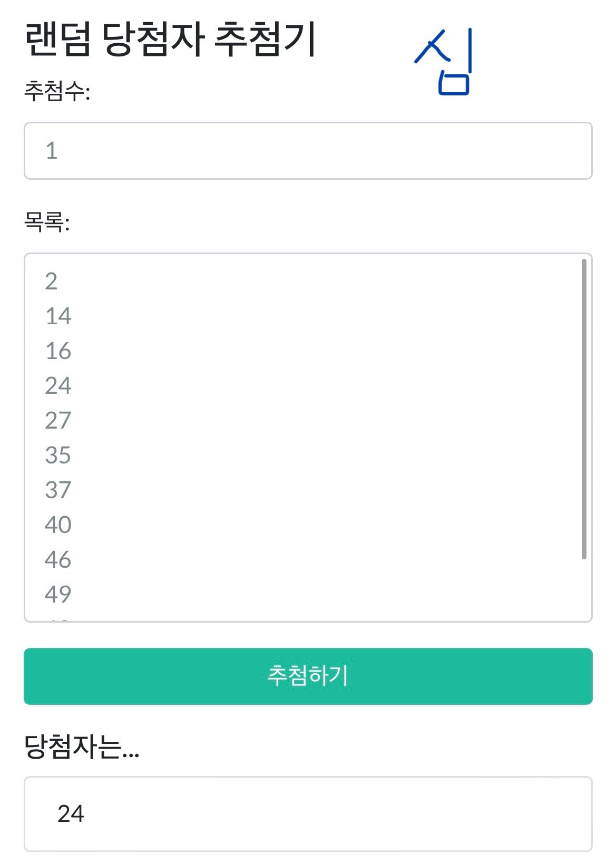Place cursor on line 14 in list
Image resolution: width=616 pixels, height=862 pixels.
tap(58, 316)
